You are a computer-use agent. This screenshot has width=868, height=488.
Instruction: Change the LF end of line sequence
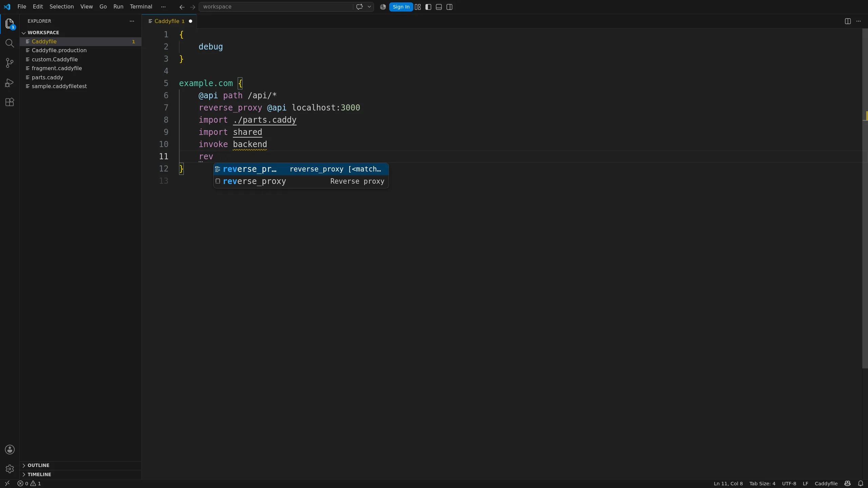coord(805,484)
